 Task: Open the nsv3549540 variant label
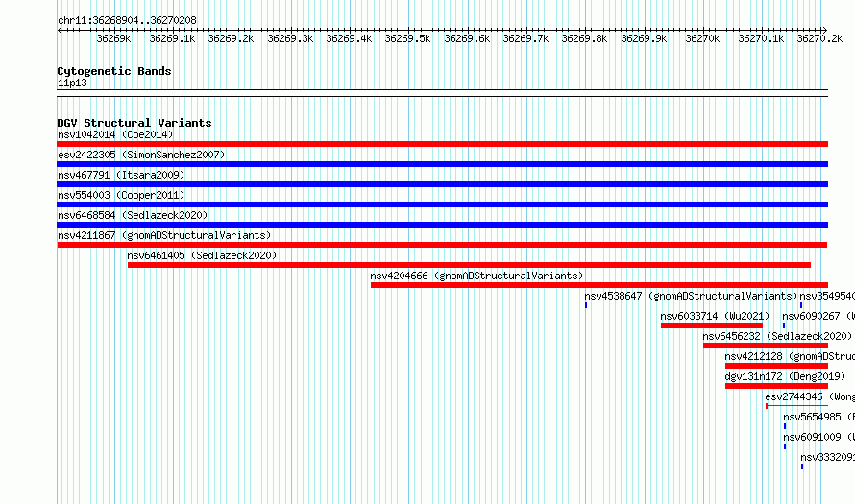click(827, 296)
